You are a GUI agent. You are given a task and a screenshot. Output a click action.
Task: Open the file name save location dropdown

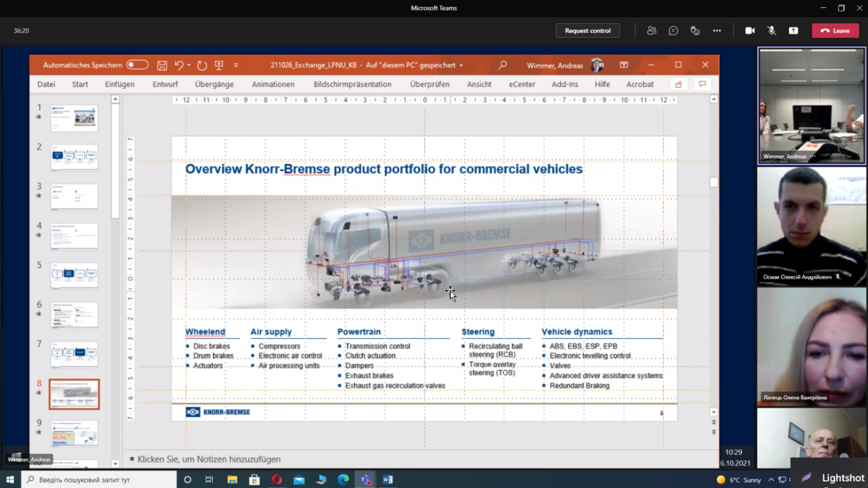[x=461, y=65]
